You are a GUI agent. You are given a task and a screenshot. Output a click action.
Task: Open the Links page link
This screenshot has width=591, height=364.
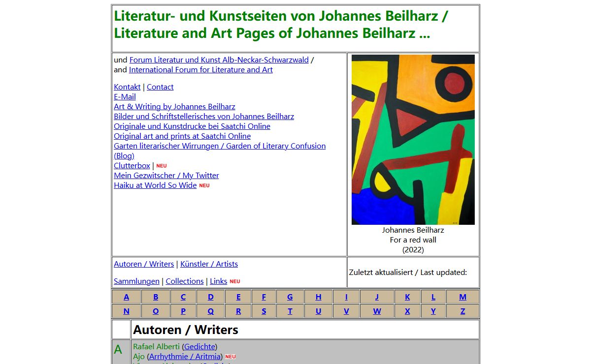pyautogui.click(x=219, y=281)
